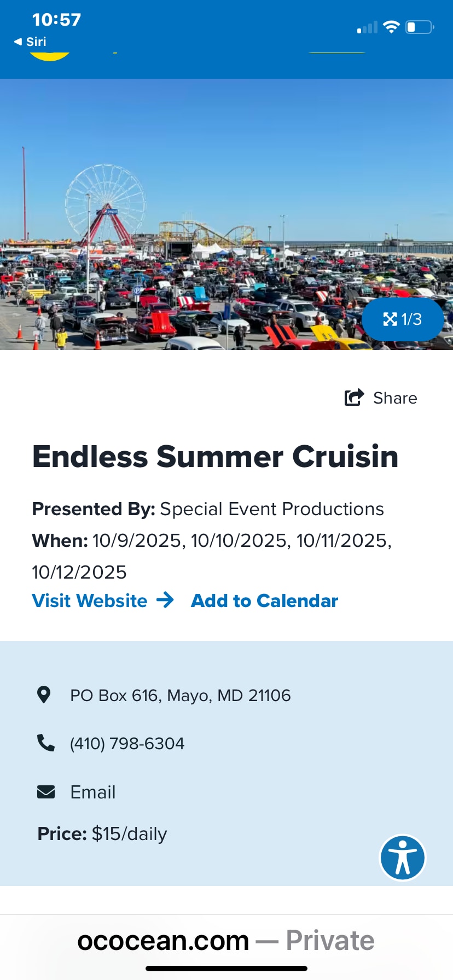This screenshot has width=453, height=980.
Task: Open the 1/3 photo gallery counter
Action: [411, 319]
